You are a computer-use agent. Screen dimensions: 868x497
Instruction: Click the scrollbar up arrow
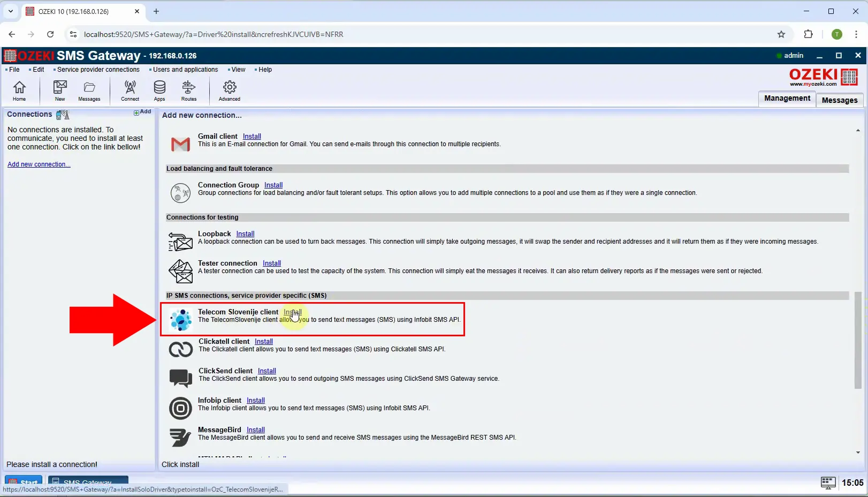(x=858, y=131)
